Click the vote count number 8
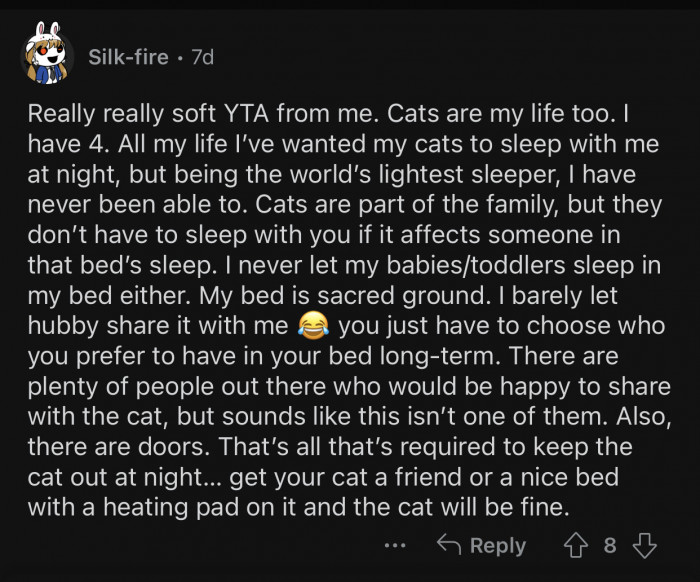This screenshot has height=582, width=700. point(610,545)
